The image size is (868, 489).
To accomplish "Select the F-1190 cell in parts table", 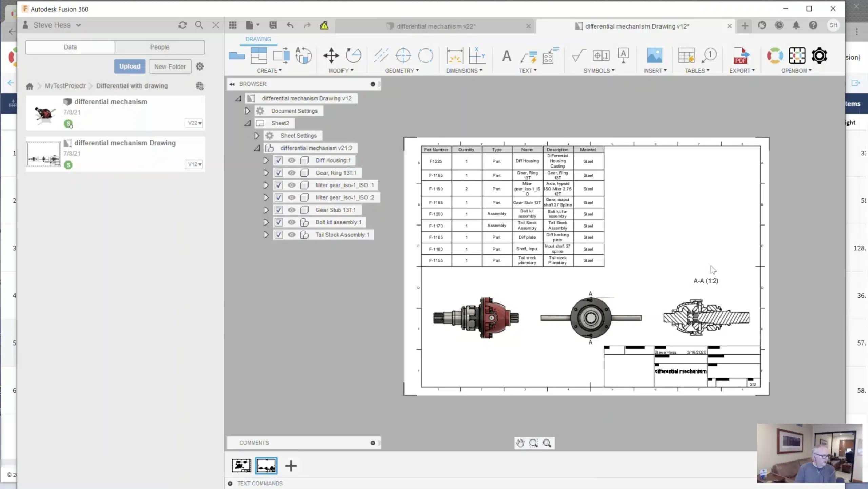I will click(x=436, y=189).
